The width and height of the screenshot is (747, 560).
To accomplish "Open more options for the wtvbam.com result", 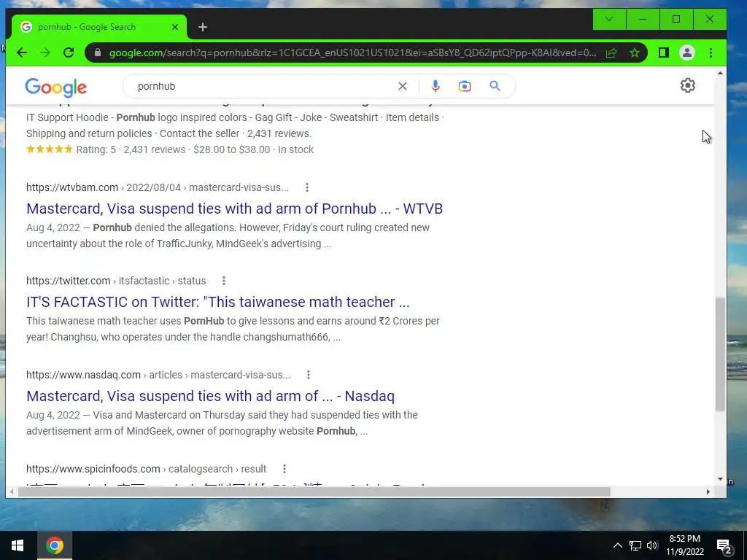I will point(307,187).
